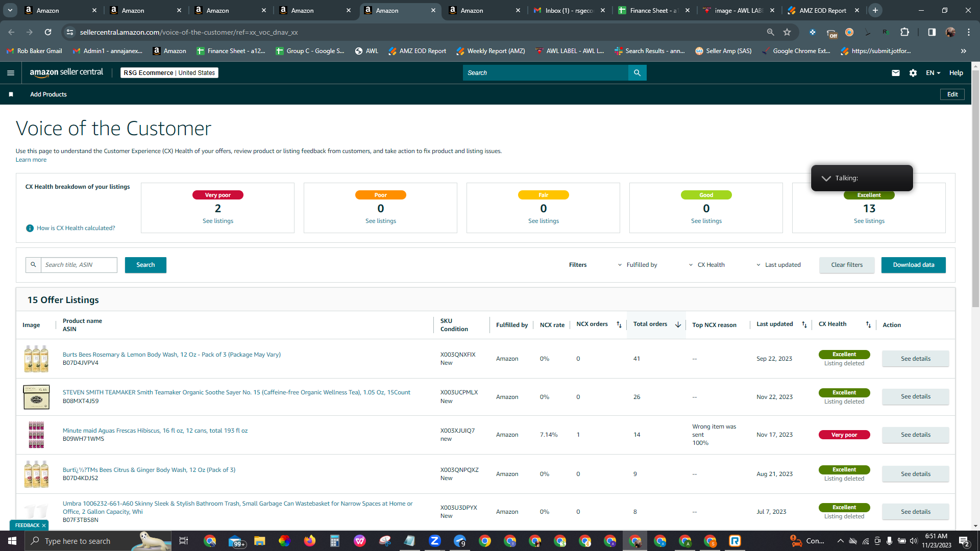The image size is (980, 551).
Task: Open the Windows notification center icon
Action: [x=964, y=541]
